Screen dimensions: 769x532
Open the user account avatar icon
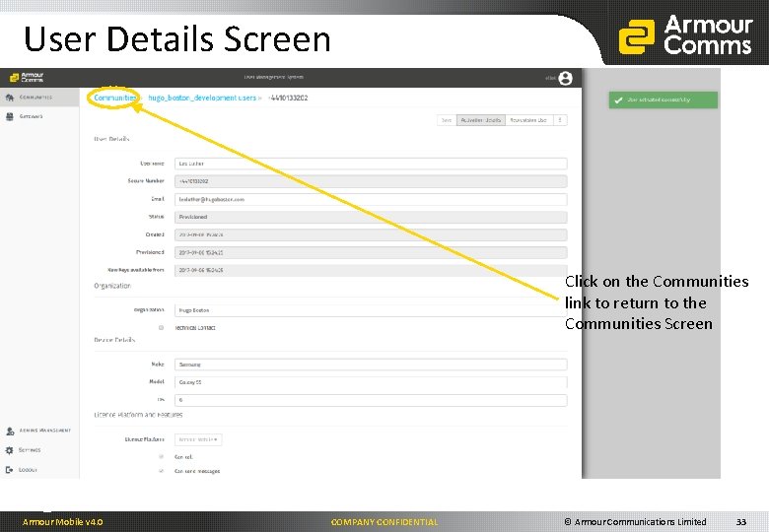coord(565,78)
